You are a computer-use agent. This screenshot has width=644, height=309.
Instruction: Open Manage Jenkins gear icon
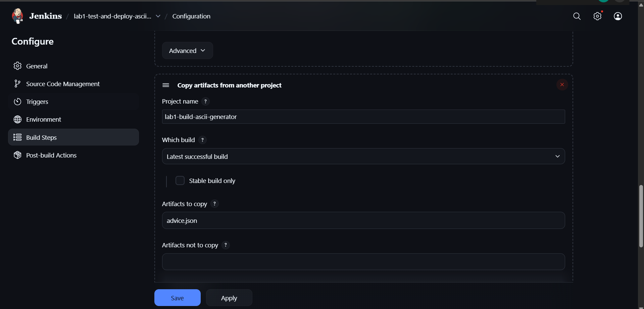(x=597, y=16)
